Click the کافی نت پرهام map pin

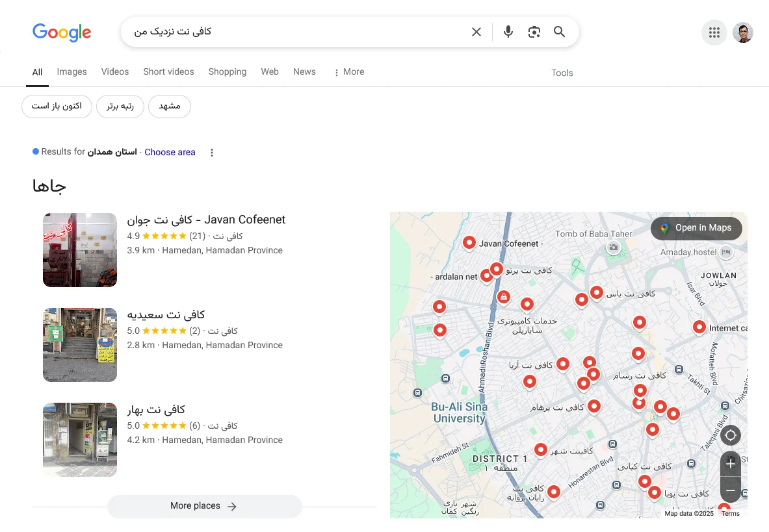click(594, 406)
